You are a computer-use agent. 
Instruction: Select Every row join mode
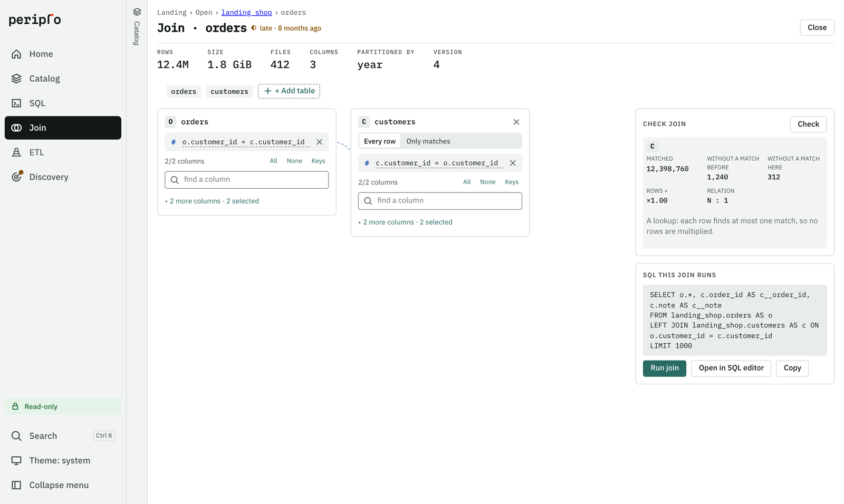pyautogui.click(x=380, y=141)
